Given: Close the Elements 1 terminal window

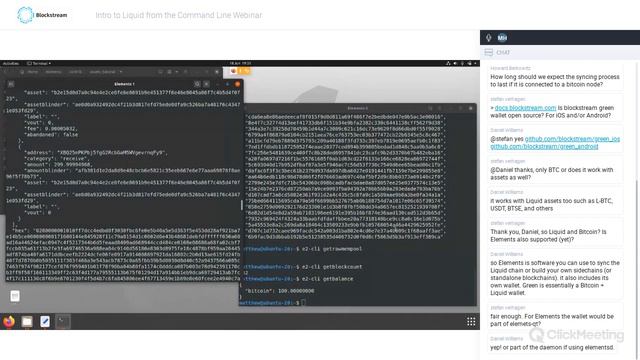Looking at the screenshot, I should [238, 84].
